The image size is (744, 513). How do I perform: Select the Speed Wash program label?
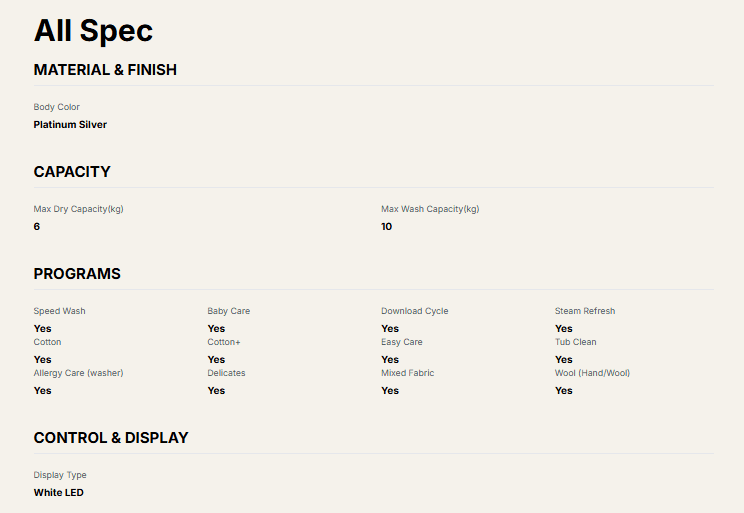click(x=59, y=311)
